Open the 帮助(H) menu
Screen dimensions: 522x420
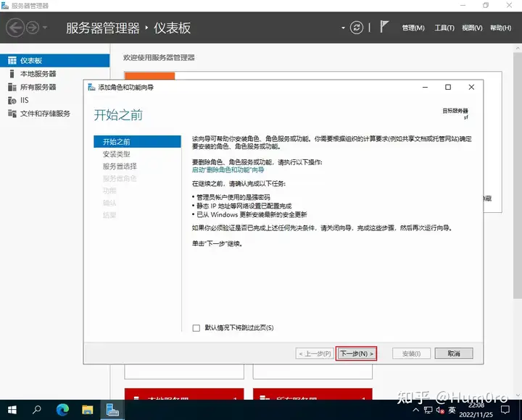click(500, 28)
